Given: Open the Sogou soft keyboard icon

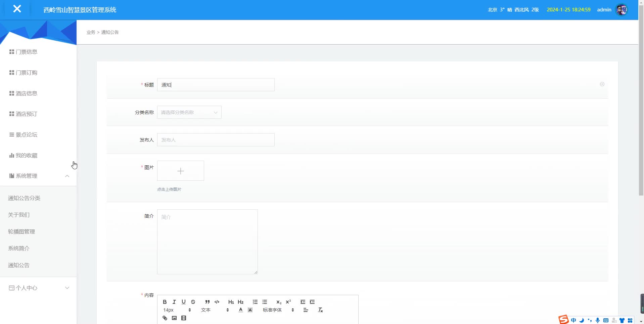Looking at the screenshot, I should click(x=606, y=320).
